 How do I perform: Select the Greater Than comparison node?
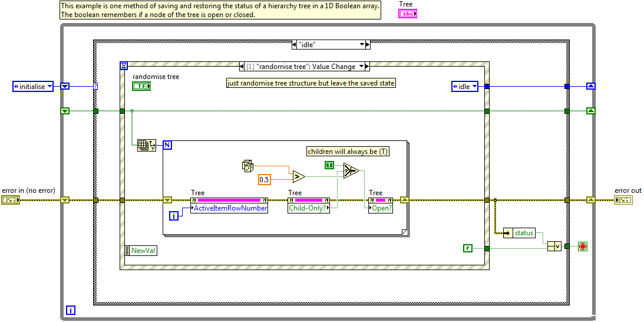click(299, 176)
